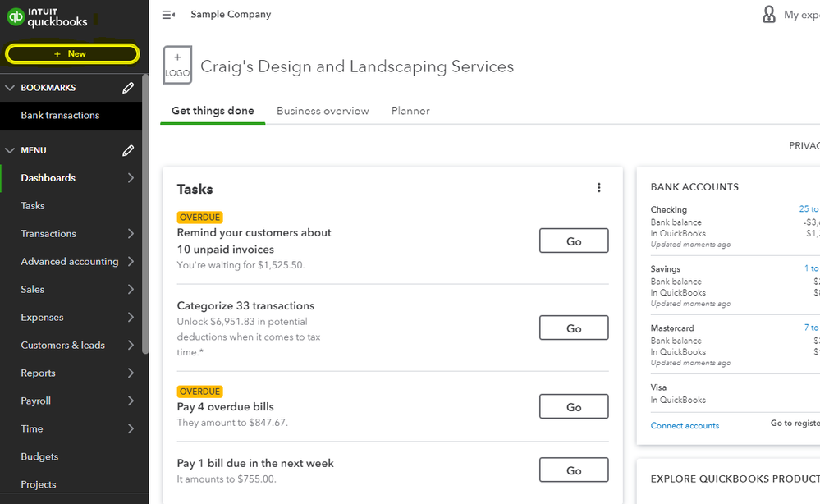820x504 pixels.
Task: Expand Dashboards submenu arrow
Action: [x=131, y=178]
